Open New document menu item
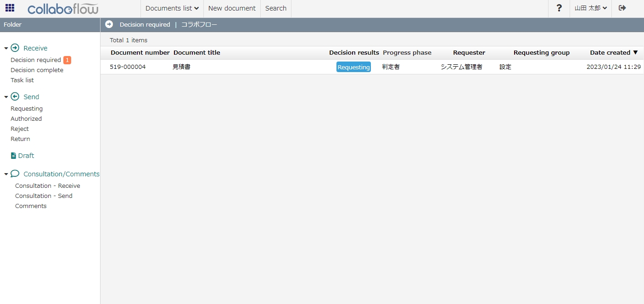 (232, 8)
